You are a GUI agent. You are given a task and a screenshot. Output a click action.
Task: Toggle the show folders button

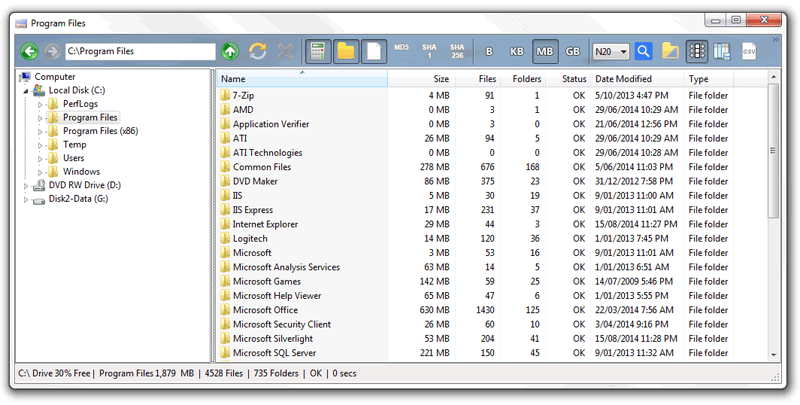(346, 52)
